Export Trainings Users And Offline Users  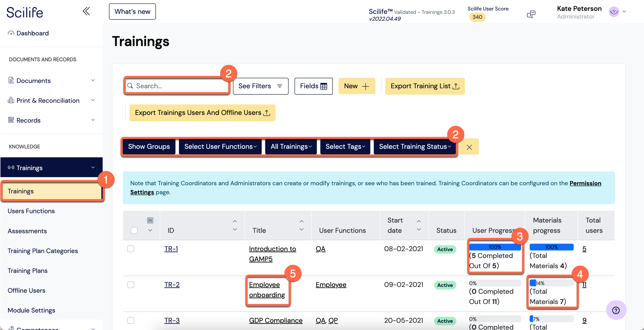tap(202, 113)
